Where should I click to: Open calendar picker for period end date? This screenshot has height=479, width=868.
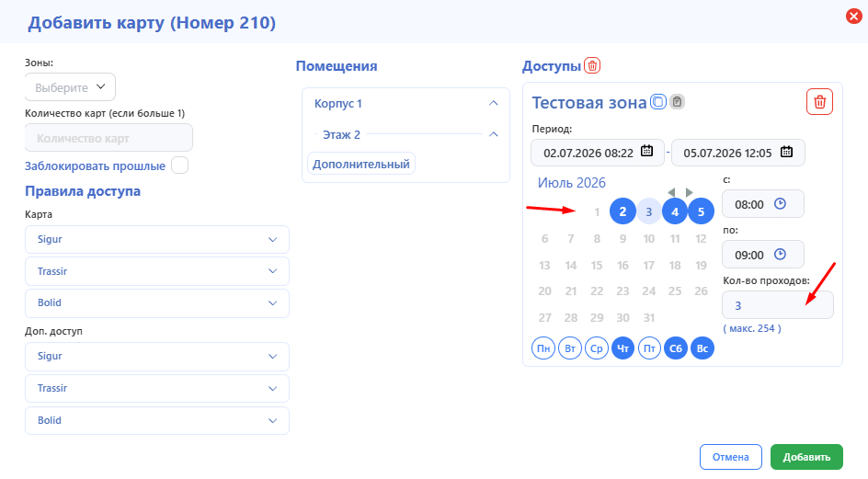[x=787, y=152]
